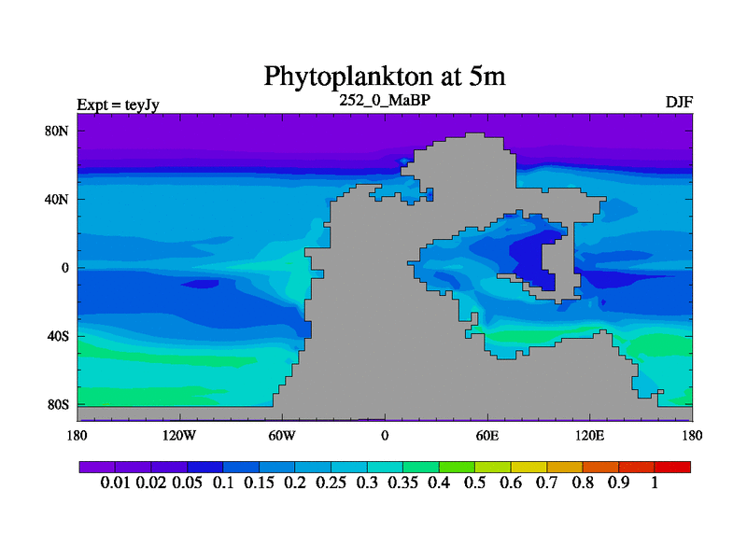The image size is (747, 560).
Task: Click the cyan swatch between 0.25 and 0.3
Action: coord(348,467)
